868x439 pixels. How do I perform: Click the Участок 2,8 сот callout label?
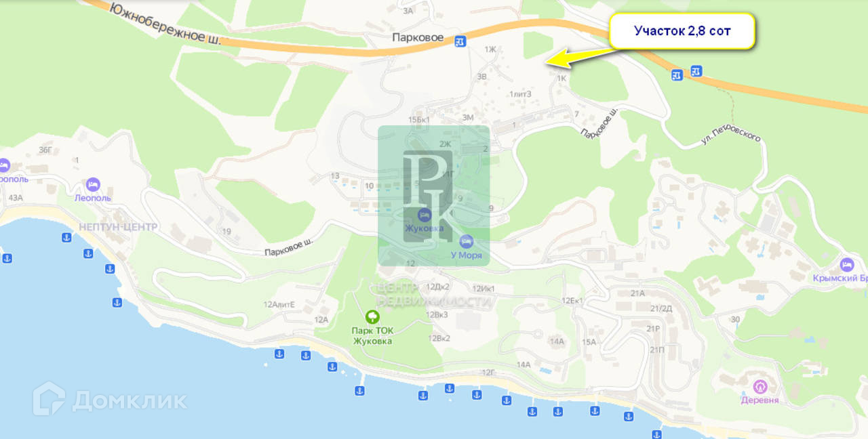682,30
